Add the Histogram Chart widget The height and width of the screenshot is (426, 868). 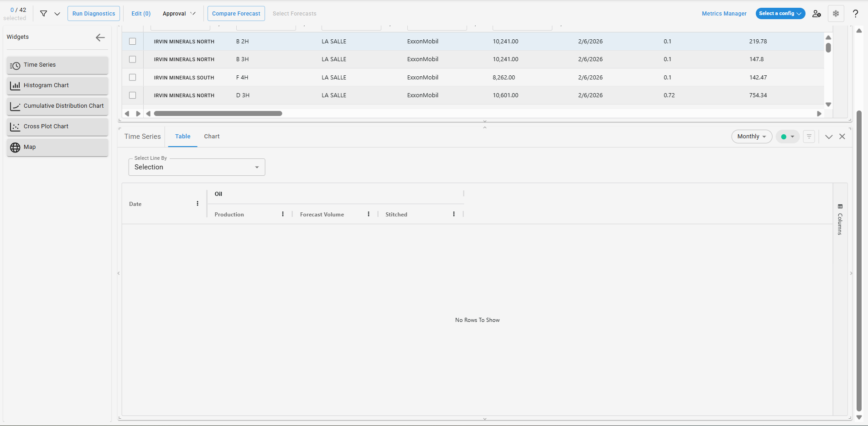tap(57, 86)
